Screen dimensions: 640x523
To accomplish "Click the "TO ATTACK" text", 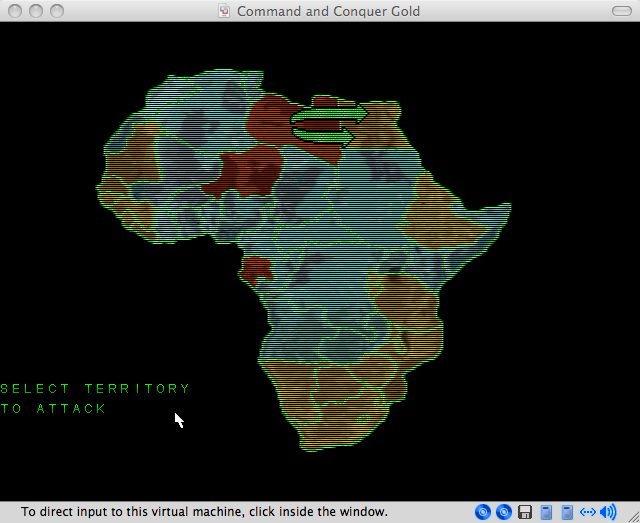I will (53, 409).
